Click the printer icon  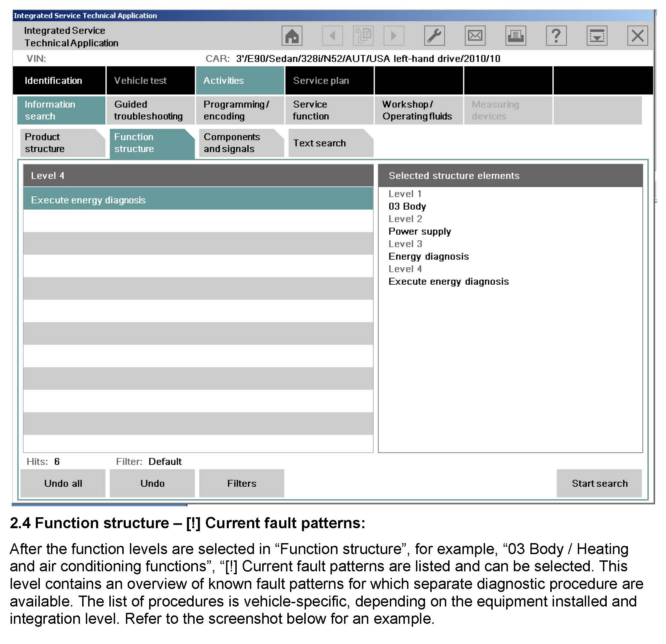point(515,36)
